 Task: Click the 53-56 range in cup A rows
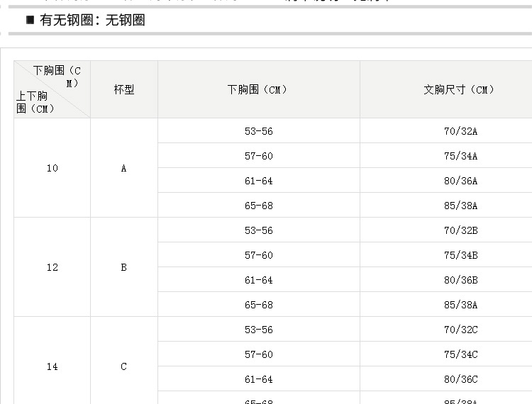[258, 131]
